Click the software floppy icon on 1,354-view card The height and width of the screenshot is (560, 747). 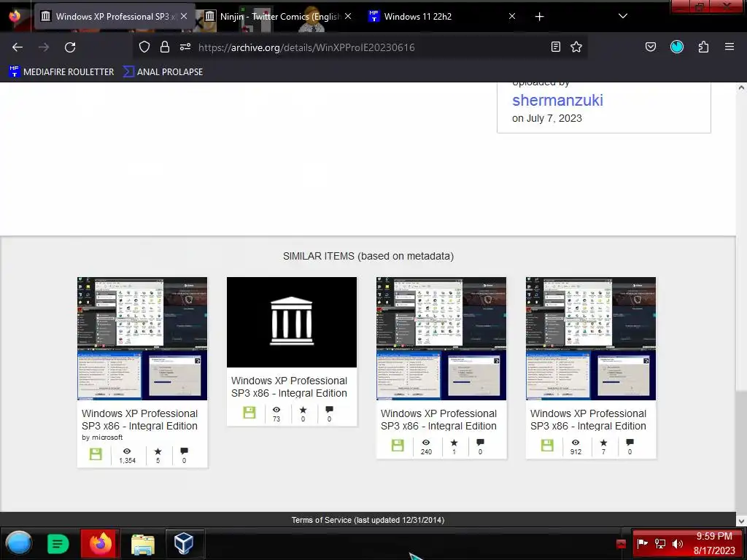96,454
